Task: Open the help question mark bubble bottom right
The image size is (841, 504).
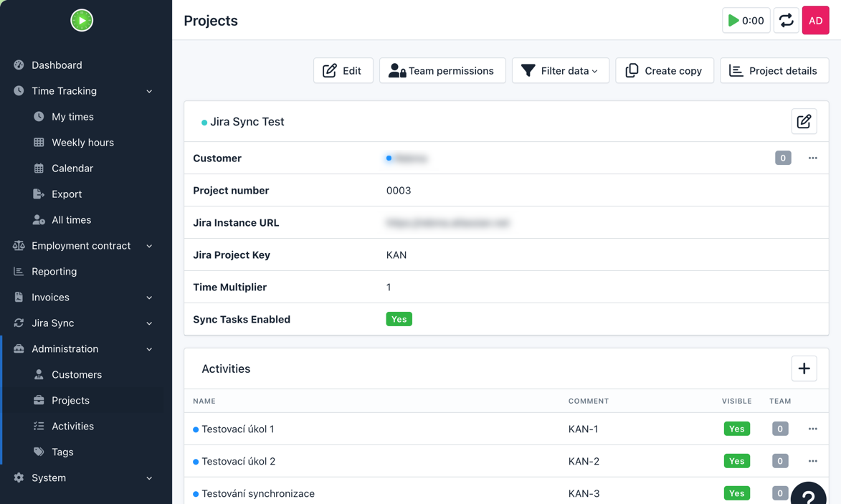Action: (809, 495)
